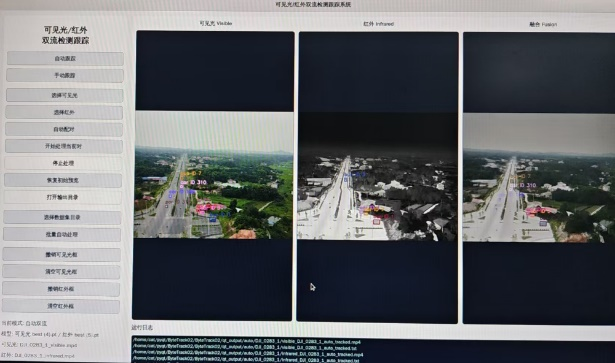Undo last infrared box with 撤销红外框
The height and width of the screenshot is (363, 615).
coord(61,289)
